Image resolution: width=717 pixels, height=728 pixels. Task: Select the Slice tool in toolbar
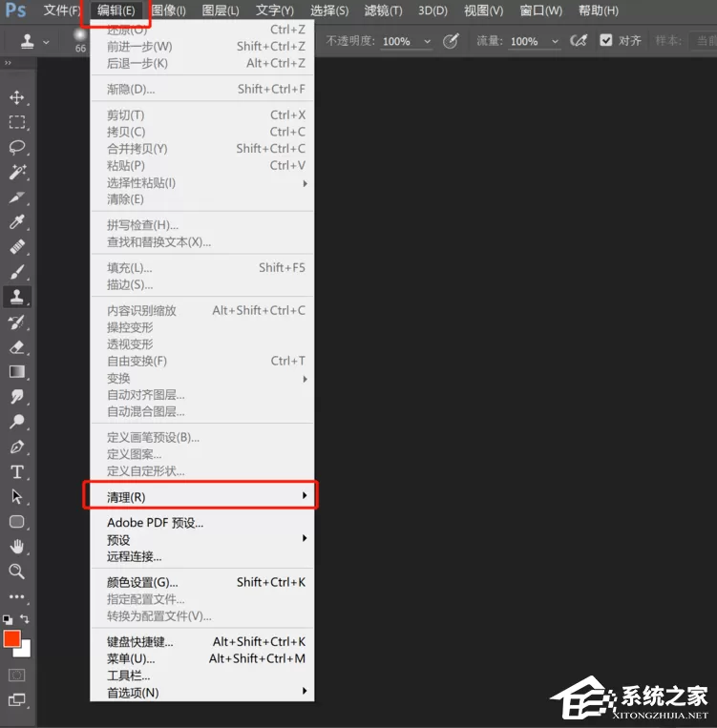tap(17, 198)
